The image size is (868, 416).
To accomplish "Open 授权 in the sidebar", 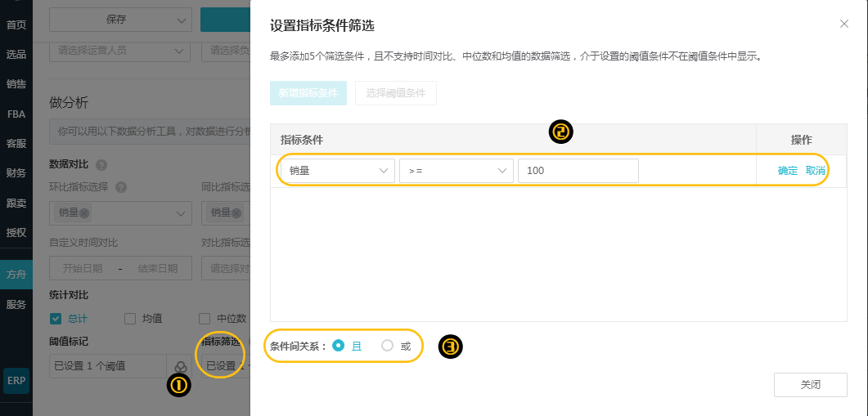I will (16, 232).
